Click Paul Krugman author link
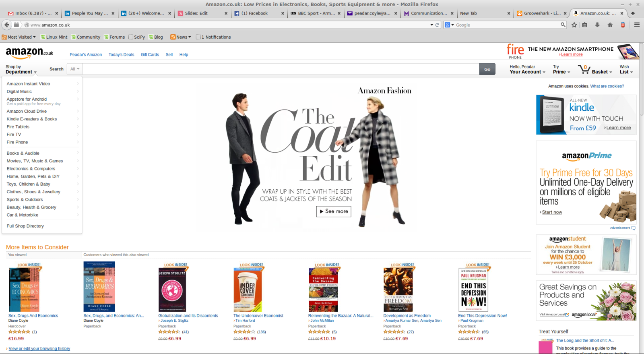Screen dimensions: 644x354 click(x=472, y=321)
